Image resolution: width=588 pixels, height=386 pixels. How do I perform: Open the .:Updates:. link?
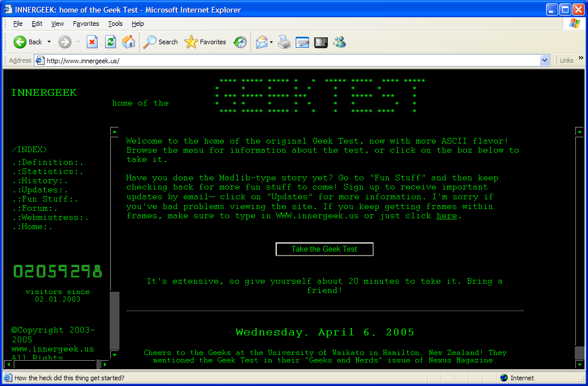tap(40, 190)
